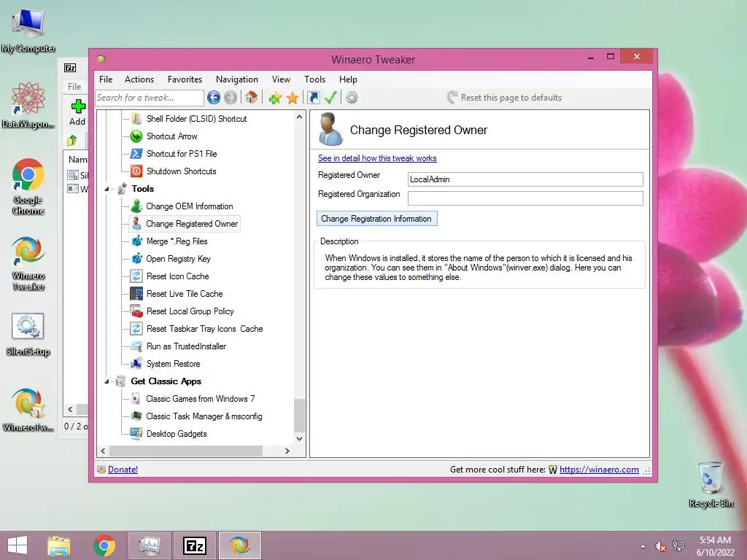The width and height of the screenshot is (747, 560).
Task: Click the muted volume tray icon
Action: 660,546
